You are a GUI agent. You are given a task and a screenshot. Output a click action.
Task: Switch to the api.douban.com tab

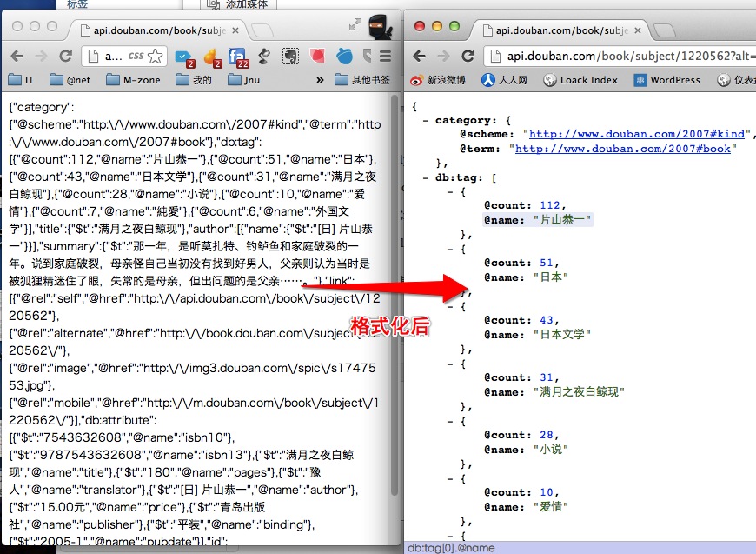click(156, 30)
